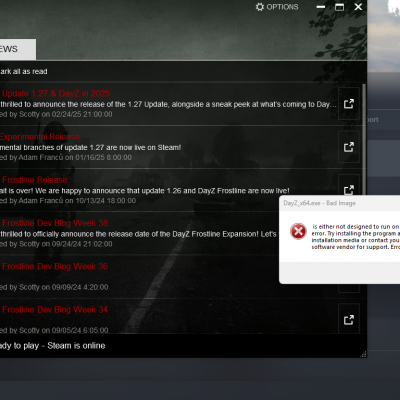
Task: Click the 09/05/24 6:05:00 post date line
Action: point(54,330)
